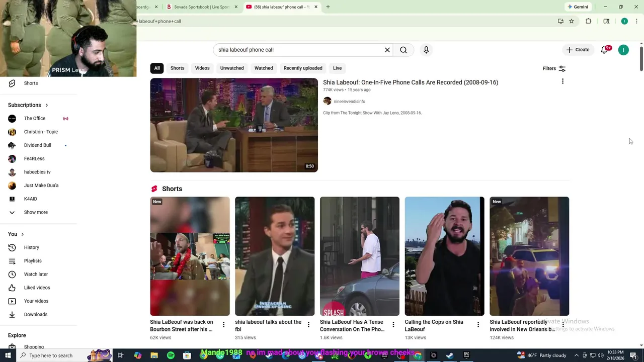This screenshot has width=644, height=362.
Task: Open Liked videos in the sidebar
Action: (38, 288)
